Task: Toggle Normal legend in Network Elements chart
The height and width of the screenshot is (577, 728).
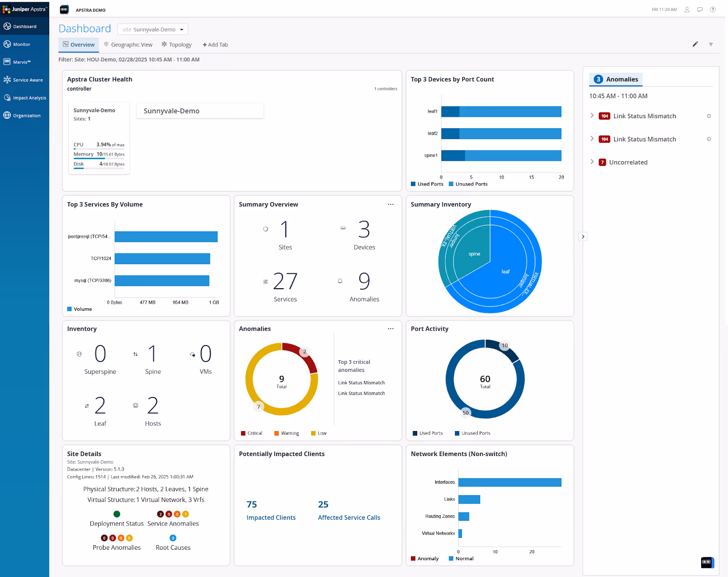Action: [461, 558]
